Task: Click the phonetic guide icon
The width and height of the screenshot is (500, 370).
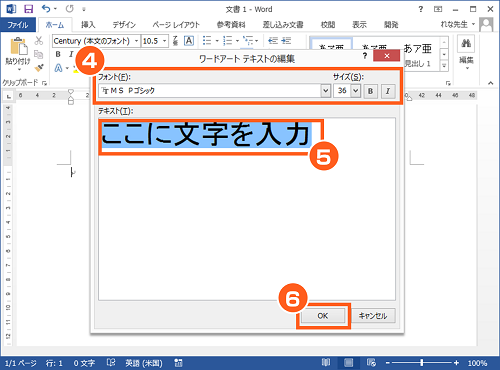Action: click(x=176, y=41)
